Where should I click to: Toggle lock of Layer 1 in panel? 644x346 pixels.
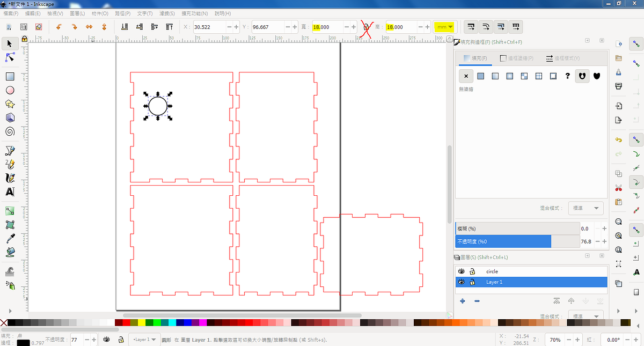(x=472, y=282)
